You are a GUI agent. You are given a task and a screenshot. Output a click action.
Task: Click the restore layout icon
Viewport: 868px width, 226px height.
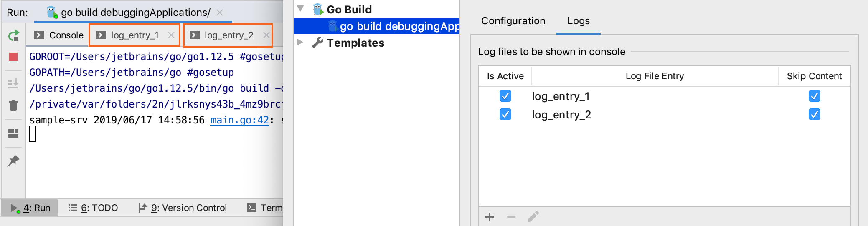[13, 133]
